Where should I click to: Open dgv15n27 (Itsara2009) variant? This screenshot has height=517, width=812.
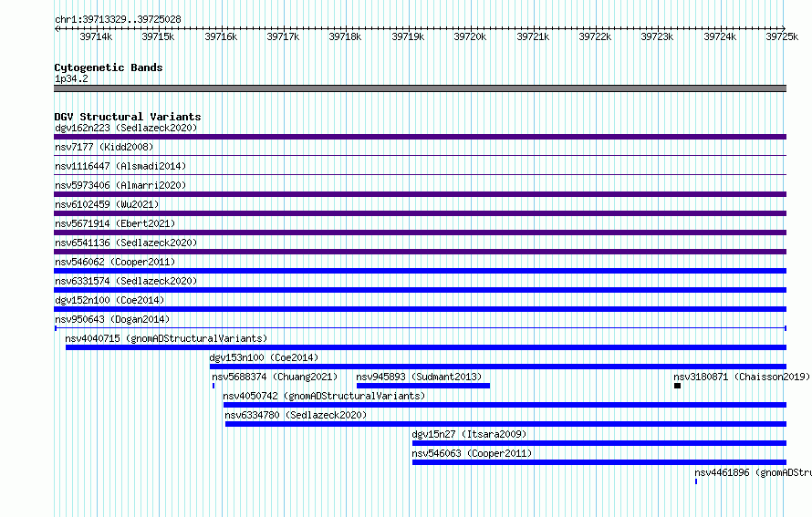pyautogui.click(x=469, y=434)
